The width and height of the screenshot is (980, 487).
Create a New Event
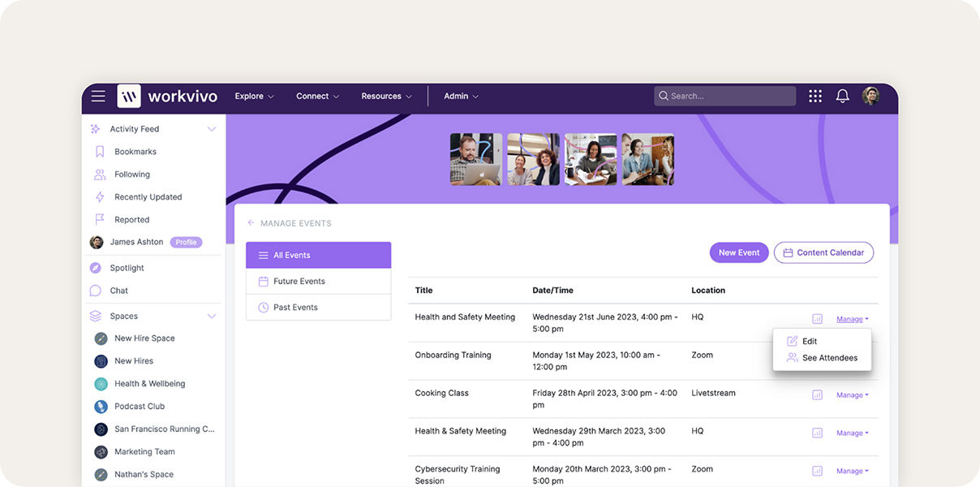pyautogui.click(x=739, y=252)
